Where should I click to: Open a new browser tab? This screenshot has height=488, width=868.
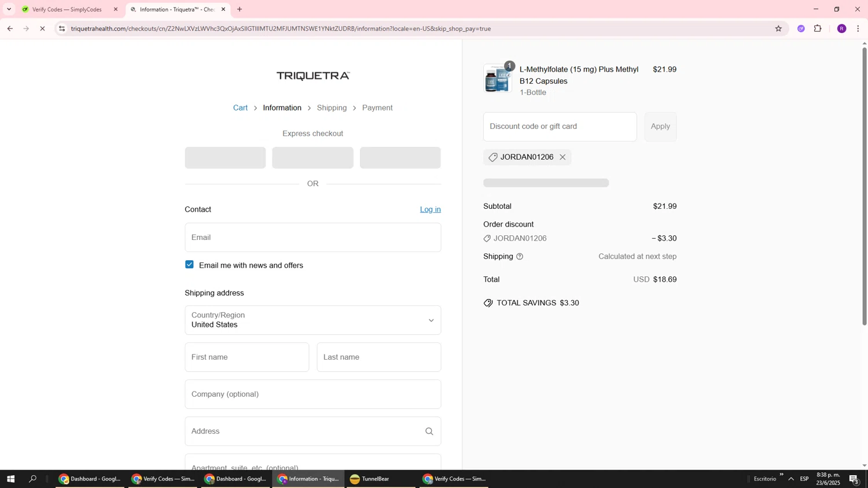click(240, 9)
